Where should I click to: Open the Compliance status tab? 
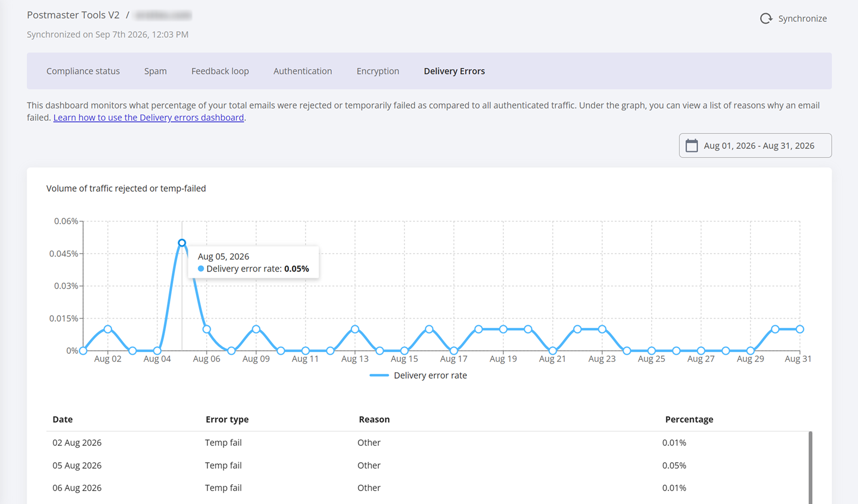point(83,71)
